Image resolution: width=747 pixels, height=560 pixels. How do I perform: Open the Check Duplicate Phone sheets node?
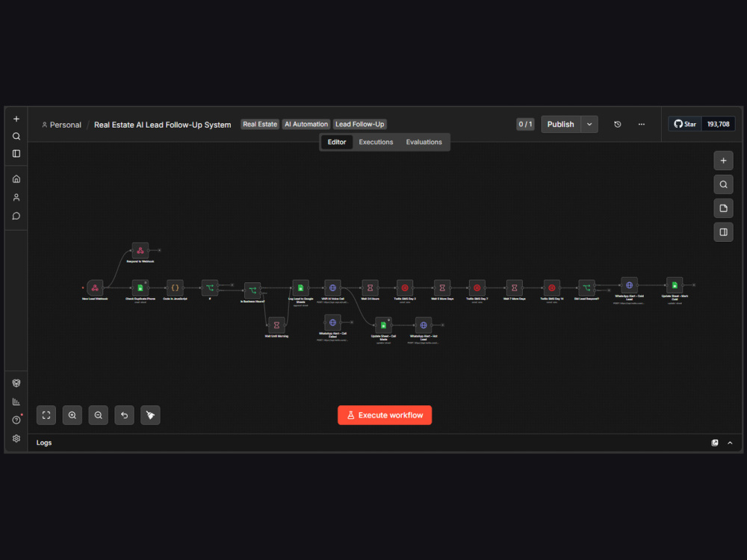(x=140, y=287)
